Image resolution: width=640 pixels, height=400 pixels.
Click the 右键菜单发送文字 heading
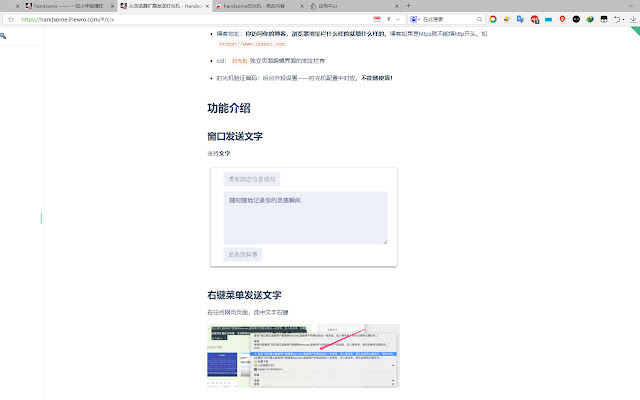coord(244,295)
